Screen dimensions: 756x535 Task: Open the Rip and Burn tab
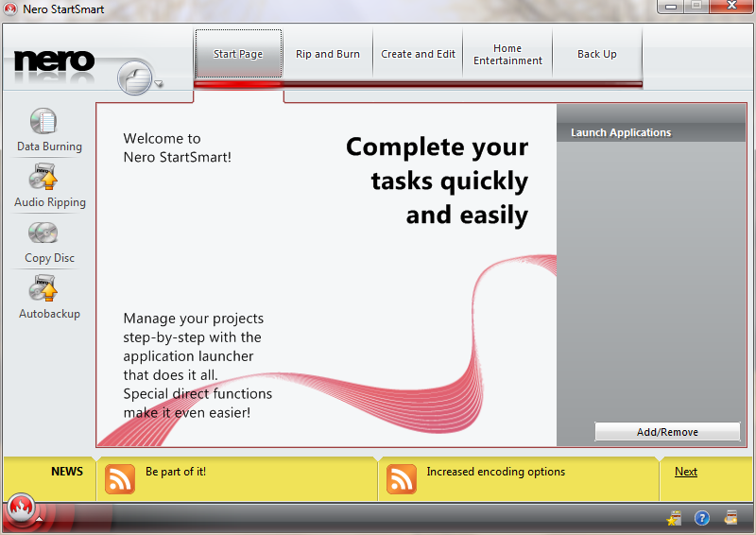328,54
